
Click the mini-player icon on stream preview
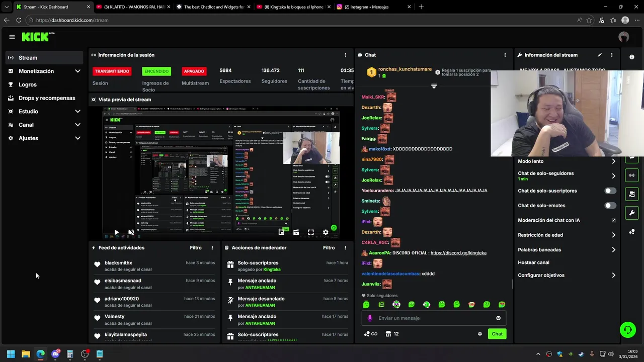pos(281,232)
